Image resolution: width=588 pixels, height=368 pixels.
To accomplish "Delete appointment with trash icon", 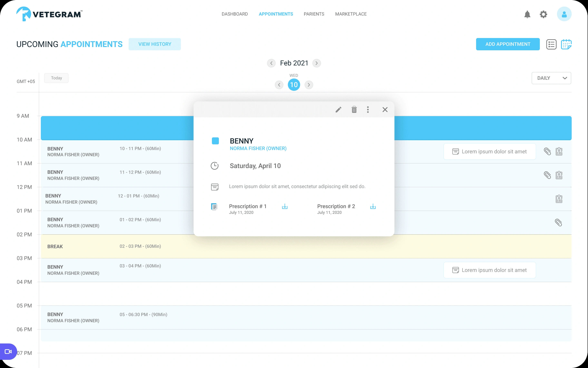I will [354, 110].
